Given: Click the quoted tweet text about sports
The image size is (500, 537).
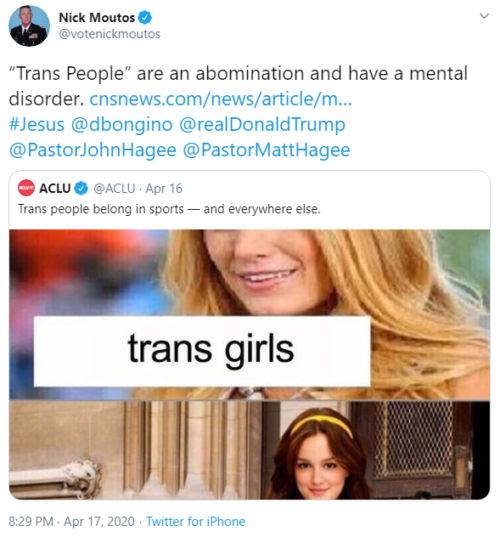Looking at the screenshot, I should click(x=169, y=209).
